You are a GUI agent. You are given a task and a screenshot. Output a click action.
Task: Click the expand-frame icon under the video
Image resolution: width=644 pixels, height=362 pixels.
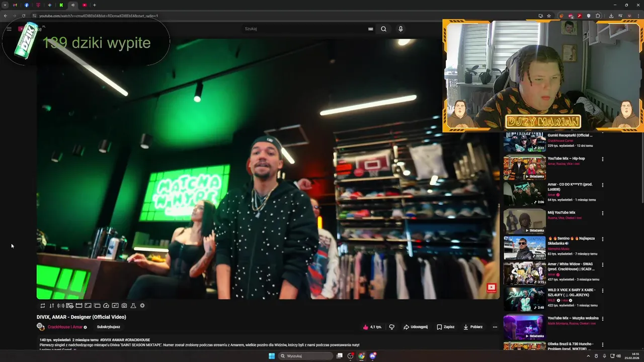[88, 306]
